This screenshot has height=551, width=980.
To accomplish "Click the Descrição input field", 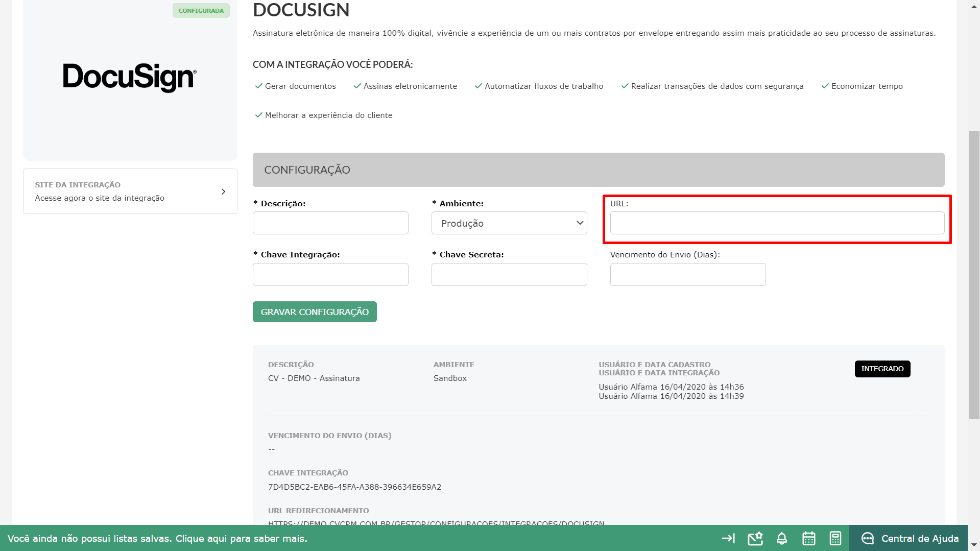I will 330,223.
